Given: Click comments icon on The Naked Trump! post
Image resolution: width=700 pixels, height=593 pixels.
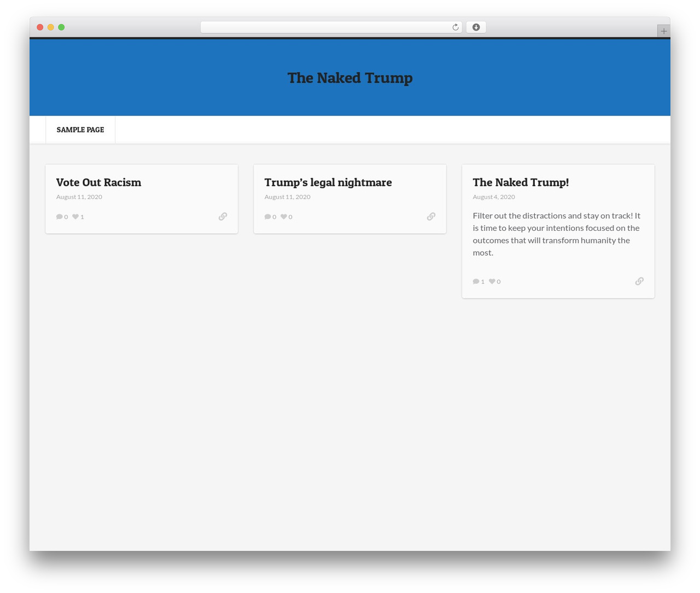Looking at the screenshot, I should tap(476, 282).
